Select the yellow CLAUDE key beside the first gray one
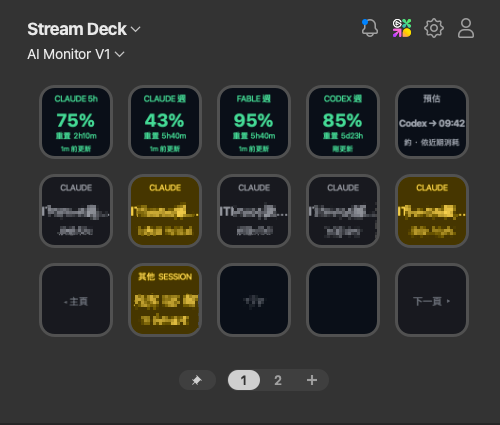The width and height of the screenshot is (500, 425). (x=165, y=211)
